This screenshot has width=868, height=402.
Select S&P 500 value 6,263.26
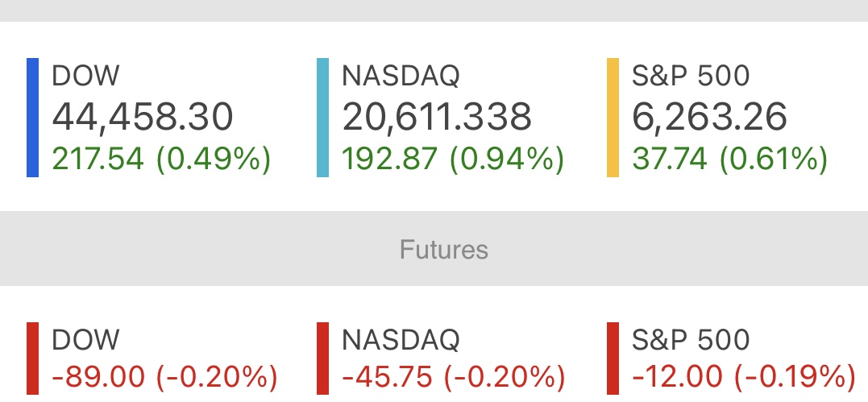[x=709, y=117]
